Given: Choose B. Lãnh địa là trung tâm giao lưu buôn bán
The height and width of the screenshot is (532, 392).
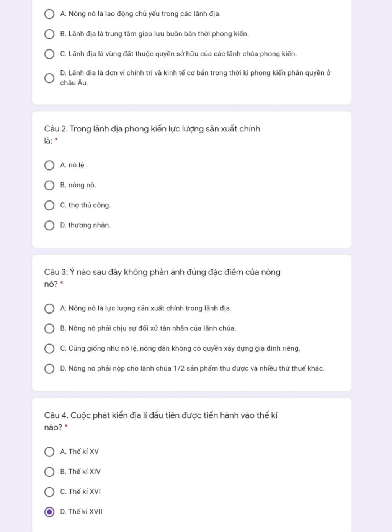Looking at the screenshot, I should tap(49, 34).
